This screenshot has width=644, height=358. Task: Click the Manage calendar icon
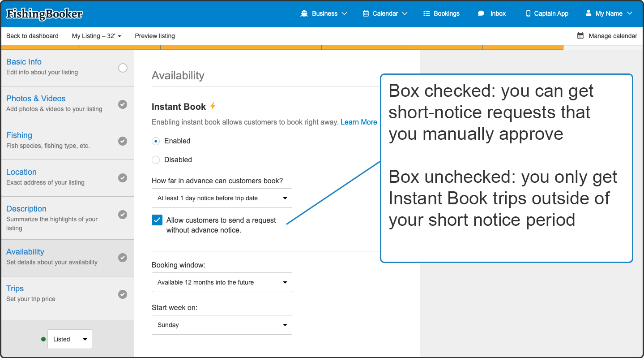pyautogui.click(x=580, y=36)
